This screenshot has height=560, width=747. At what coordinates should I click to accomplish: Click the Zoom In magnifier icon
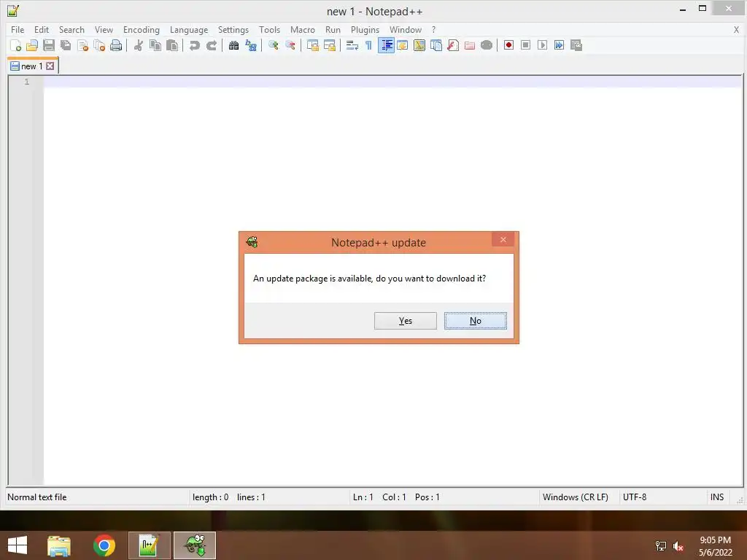click(x=274, y=45)
